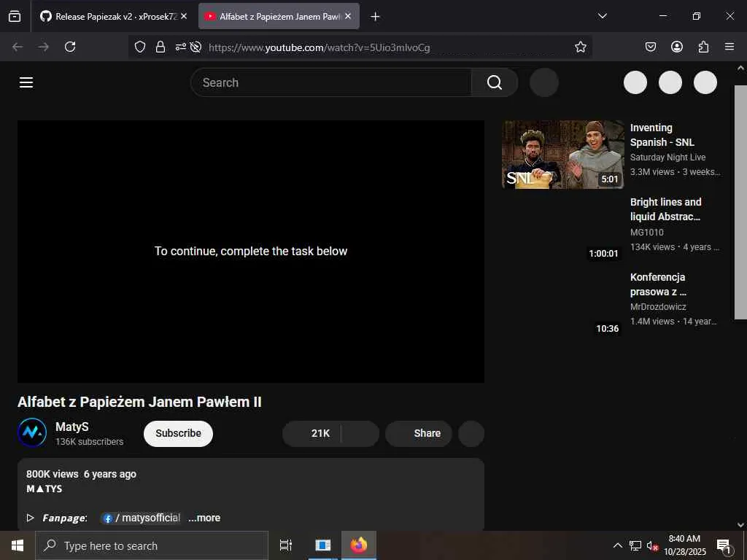
Task: Open the Firefox account icon
Action: tap(677, 47)
